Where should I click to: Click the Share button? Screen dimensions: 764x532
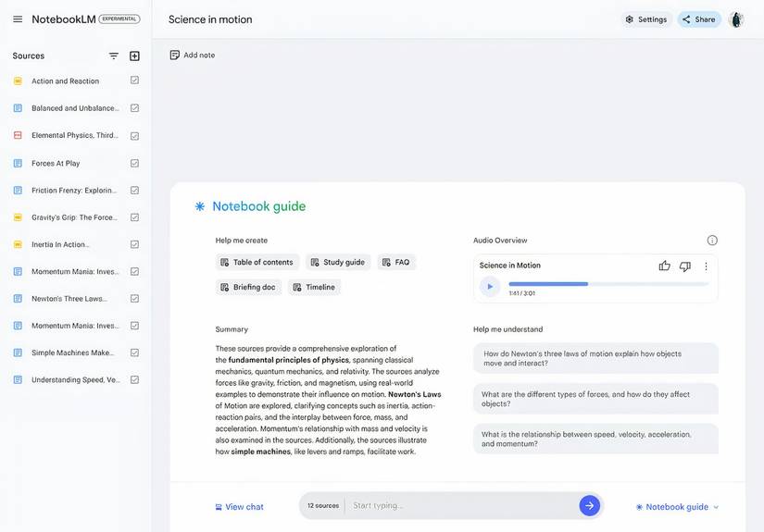[x=699, y=19]
